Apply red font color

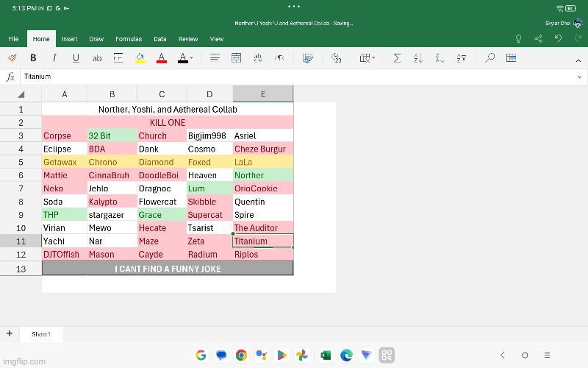(162, 58)
